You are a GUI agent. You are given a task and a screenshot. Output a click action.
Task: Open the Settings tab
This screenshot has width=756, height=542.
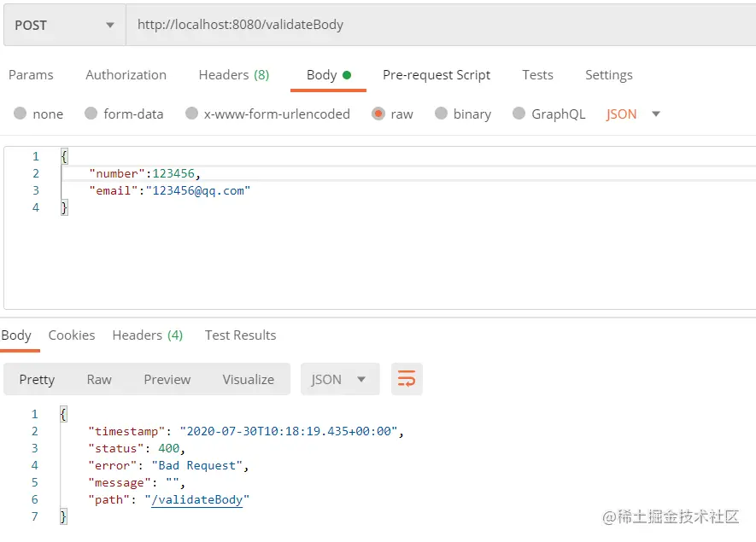click(x=608, y=75)
